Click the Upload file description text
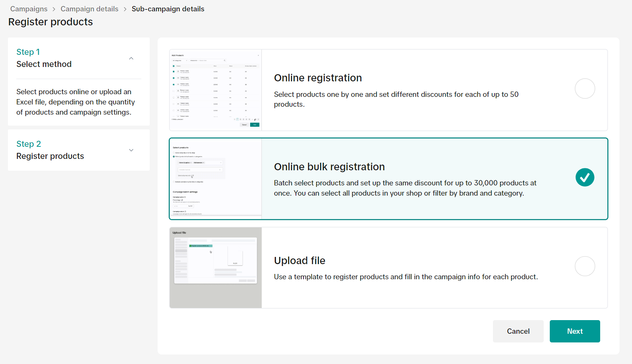The height and width of the screenshot is (364, 632). click(x=405, y=277)
